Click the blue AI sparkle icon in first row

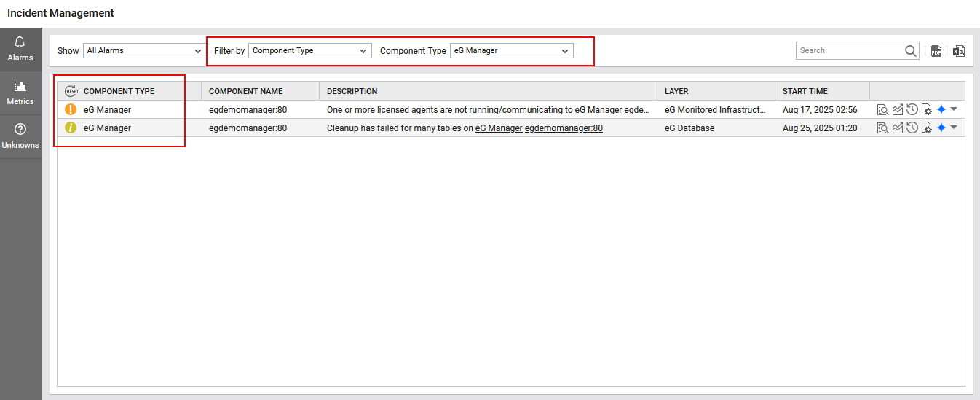pyautogui.click(x=941, y=109)
